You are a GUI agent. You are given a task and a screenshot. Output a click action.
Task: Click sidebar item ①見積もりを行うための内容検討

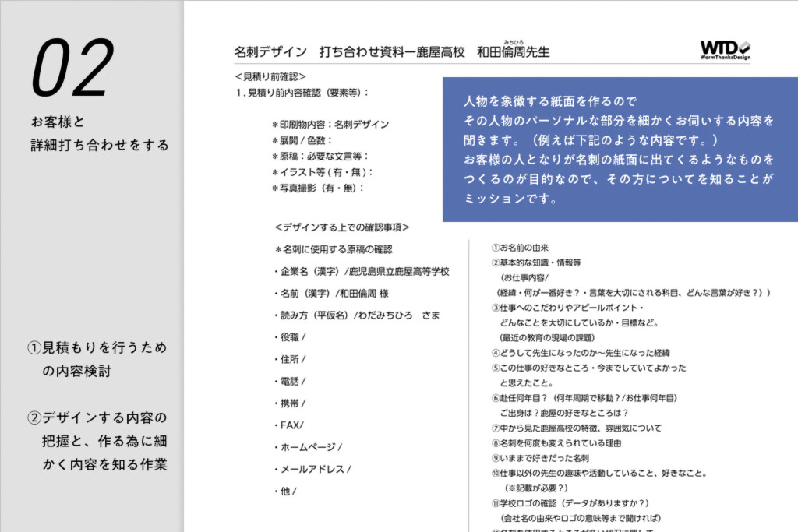97,359
